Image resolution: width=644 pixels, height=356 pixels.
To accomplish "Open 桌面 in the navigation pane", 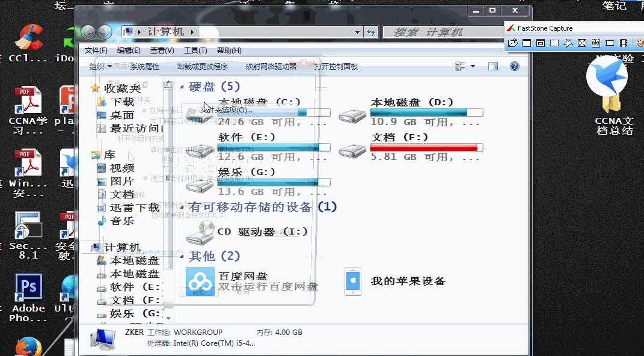I will tap(122, 115).
